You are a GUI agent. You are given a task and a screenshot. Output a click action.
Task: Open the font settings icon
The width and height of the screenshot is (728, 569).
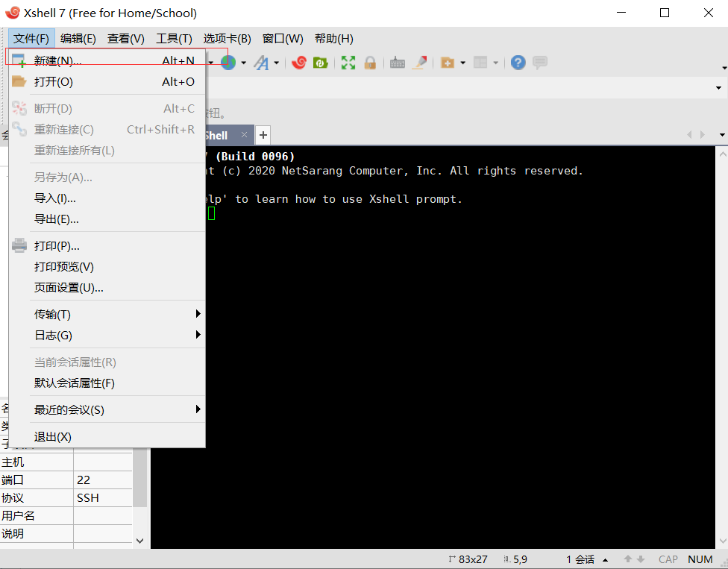[261, 62]
